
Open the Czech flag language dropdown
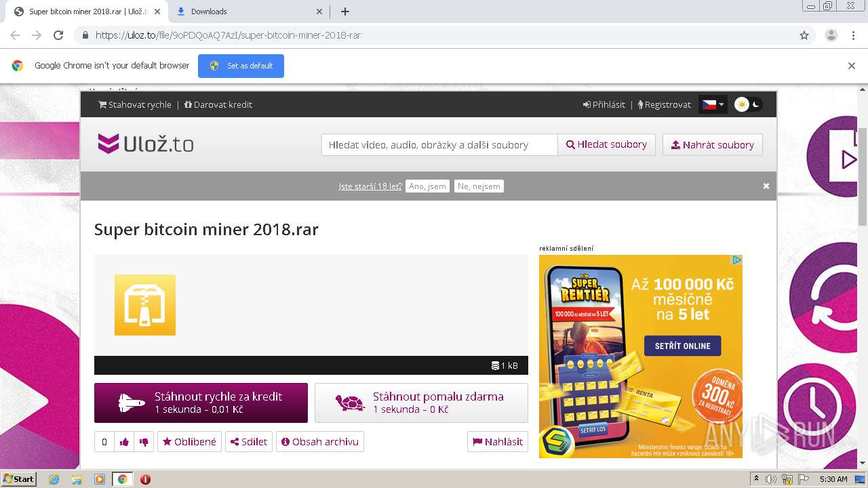(713, 104)
